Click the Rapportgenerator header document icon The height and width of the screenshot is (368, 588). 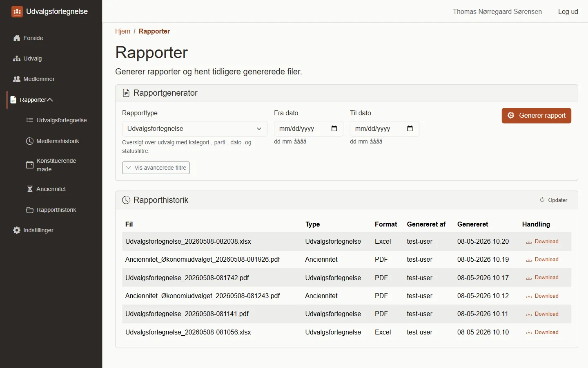[x=126, y=93]
